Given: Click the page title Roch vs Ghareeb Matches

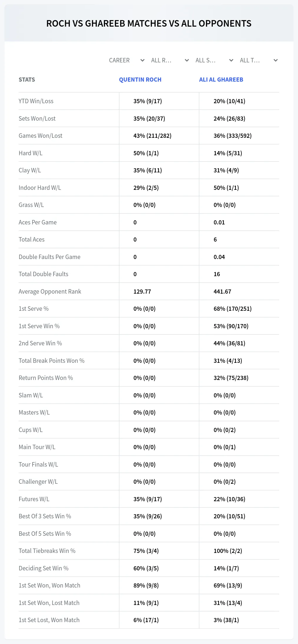Looking at the screenshot, I should click(149, 23).
